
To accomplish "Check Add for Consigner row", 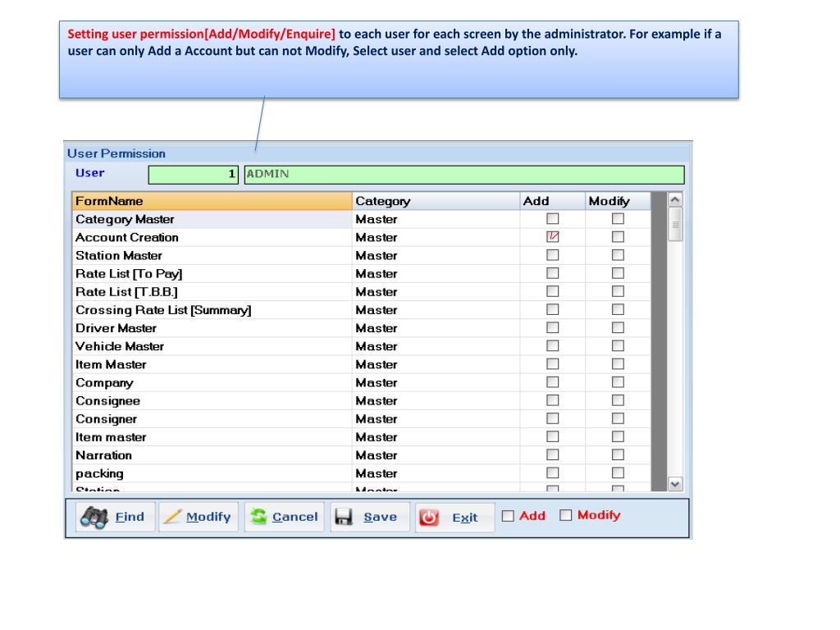I will coord(552,418).
